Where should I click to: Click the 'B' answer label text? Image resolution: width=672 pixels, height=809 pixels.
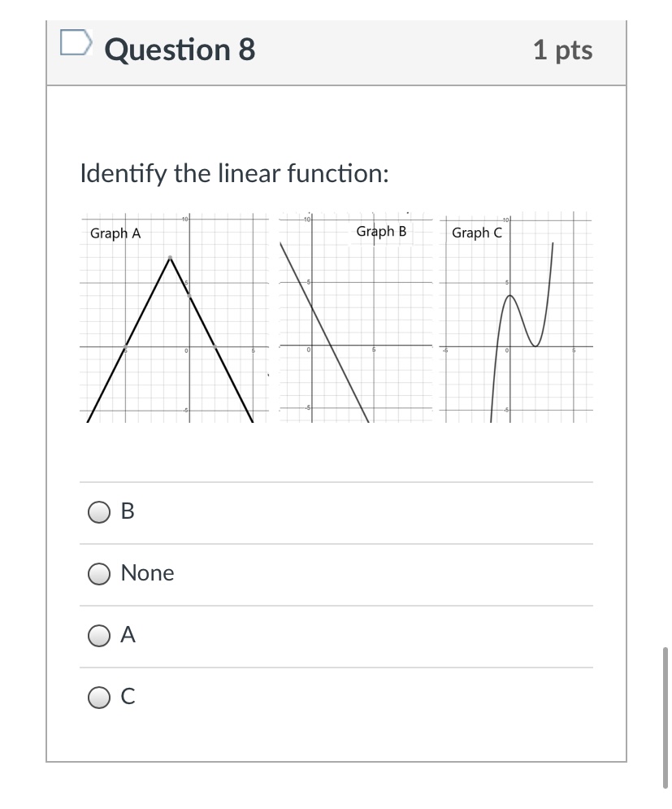point(128,511)
